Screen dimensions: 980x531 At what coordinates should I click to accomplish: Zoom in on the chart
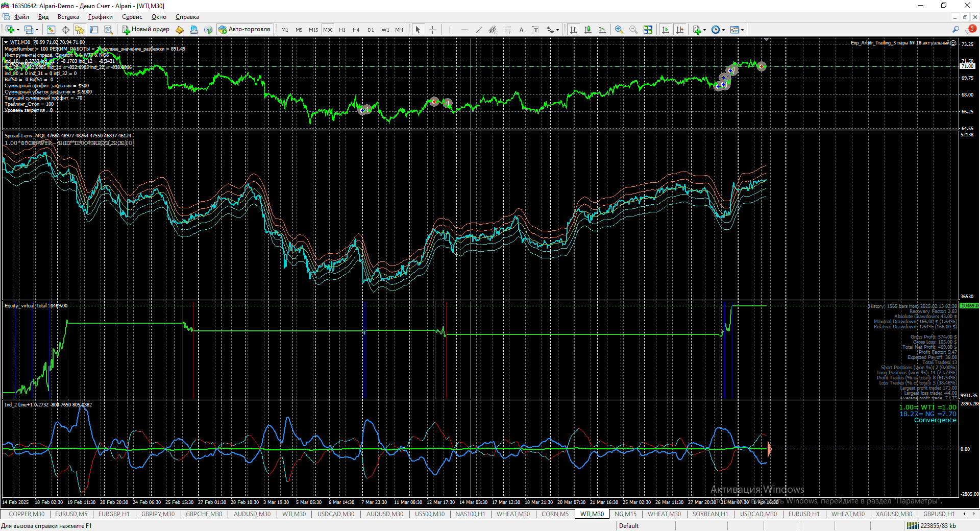click(619, 30)
